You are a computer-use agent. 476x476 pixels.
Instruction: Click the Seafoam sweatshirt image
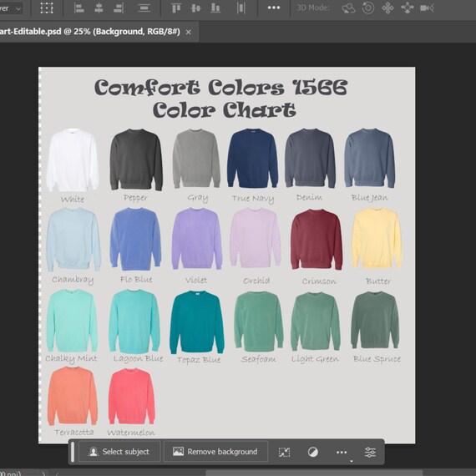coord(259,322)
